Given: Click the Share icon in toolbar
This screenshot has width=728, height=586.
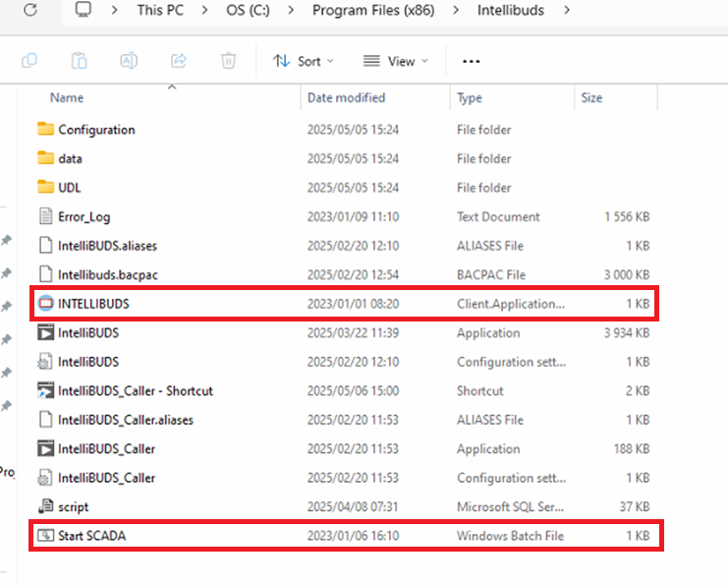Looking at the screenshot, I should (x=179, y=61).
